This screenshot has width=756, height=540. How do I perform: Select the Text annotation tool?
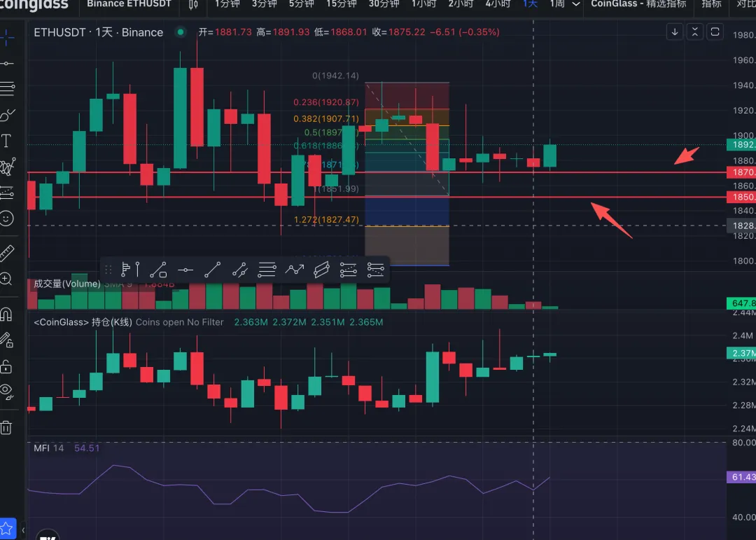6,141
